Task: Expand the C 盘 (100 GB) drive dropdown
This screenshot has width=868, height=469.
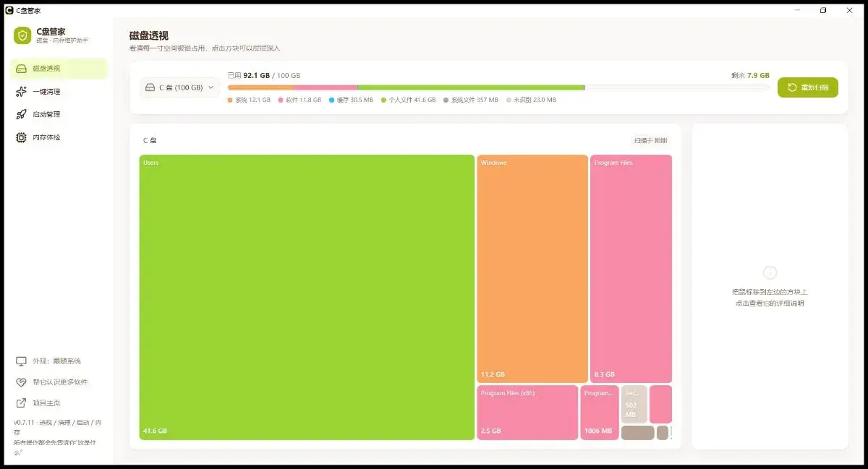Action: click(179, 87)
